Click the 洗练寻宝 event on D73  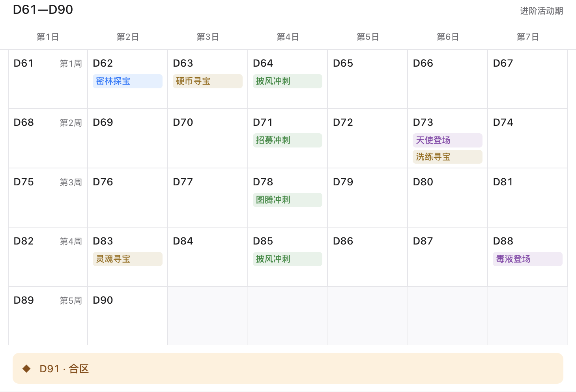tap(447, 157)
